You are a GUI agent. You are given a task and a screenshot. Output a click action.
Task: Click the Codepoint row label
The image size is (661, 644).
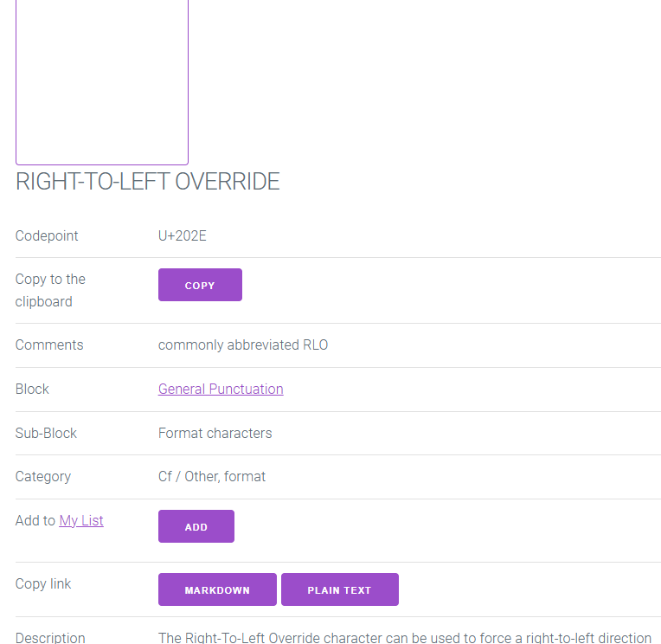(47, 235)
